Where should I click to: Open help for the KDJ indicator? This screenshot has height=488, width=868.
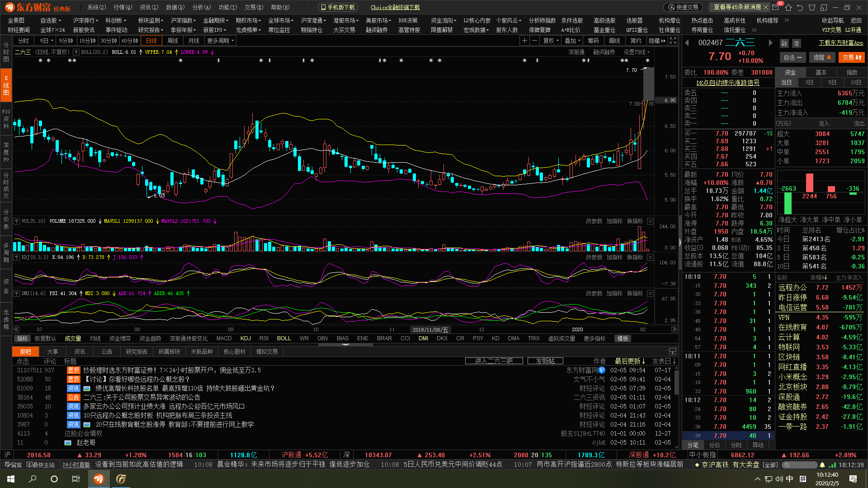pyautogui.click(x=17, y=258)
